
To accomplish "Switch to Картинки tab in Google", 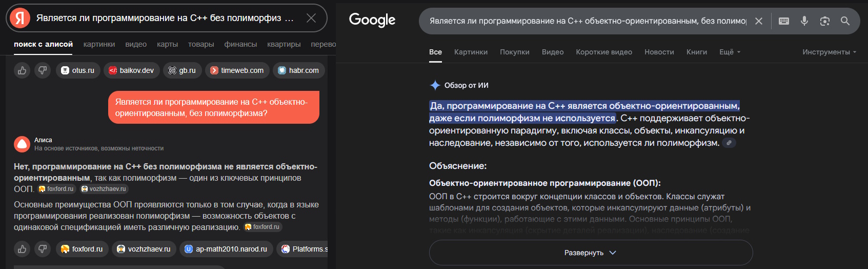I will (471, 52).
